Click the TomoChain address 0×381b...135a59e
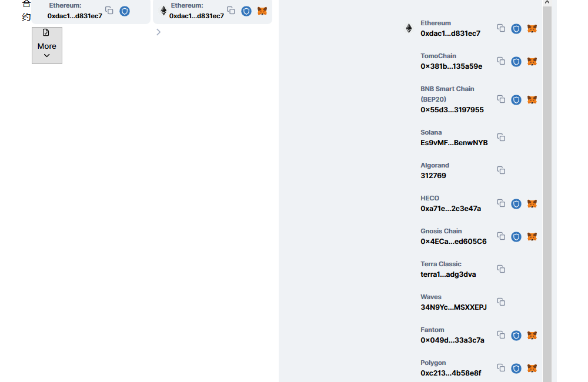 452,66
